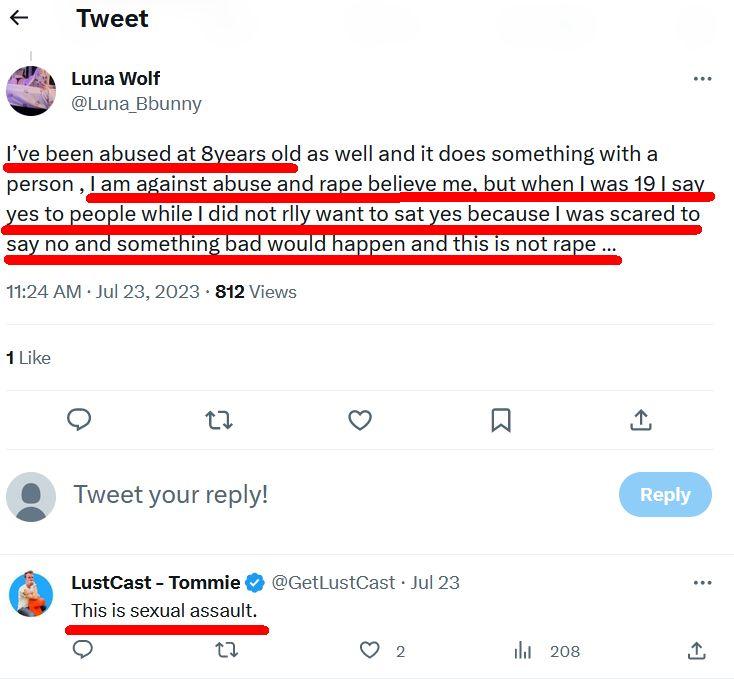Share the LustCast - Tommie reply
734x679 pixels.
[697, 651]
